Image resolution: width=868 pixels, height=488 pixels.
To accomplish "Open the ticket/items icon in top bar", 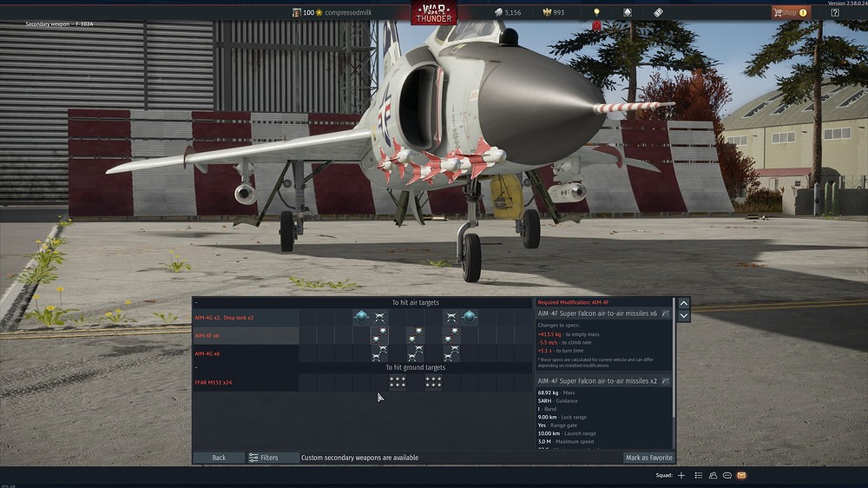I will tap(658, 12).
